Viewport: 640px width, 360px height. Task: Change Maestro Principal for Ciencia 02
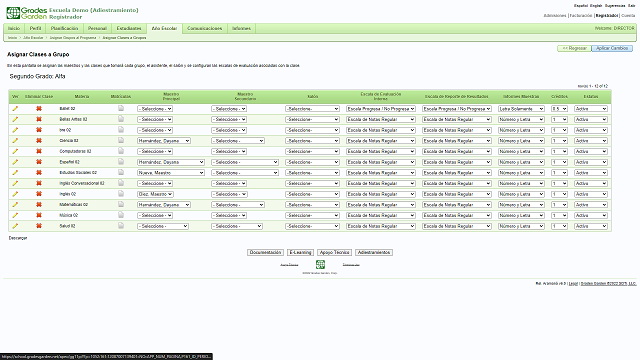[x=164, y=141]
